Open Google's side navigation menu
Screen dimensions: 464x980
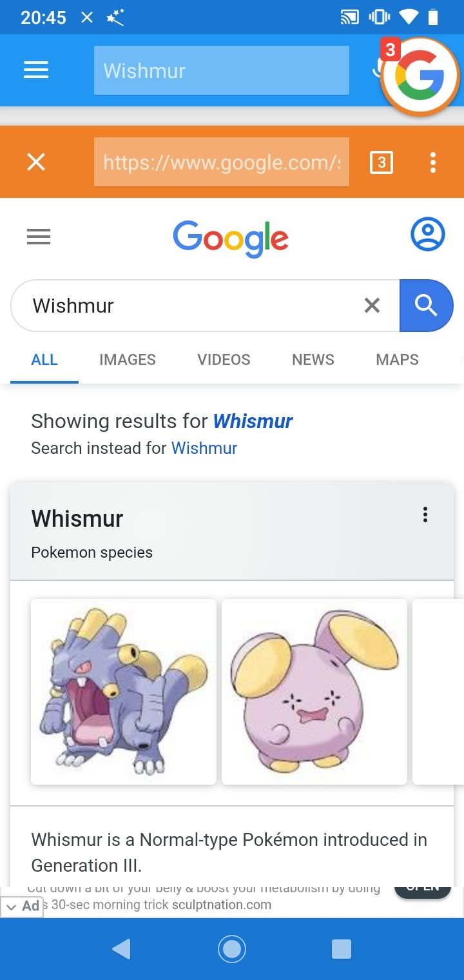tap(39, 237)
